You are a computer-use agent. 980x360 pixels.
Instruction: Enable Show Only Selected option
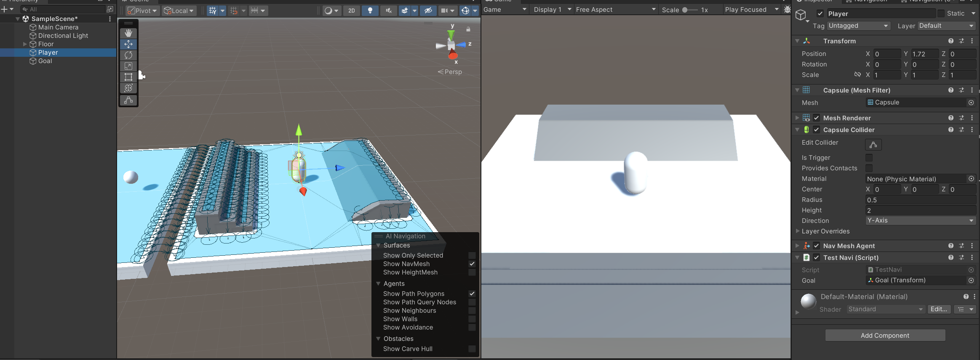point(472,255)
